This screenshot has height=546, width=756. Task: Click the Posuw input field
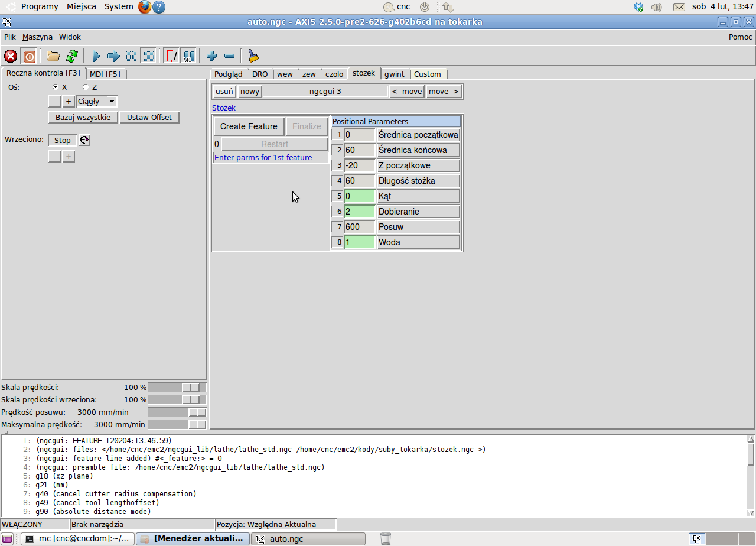click(x=360, y=227)
